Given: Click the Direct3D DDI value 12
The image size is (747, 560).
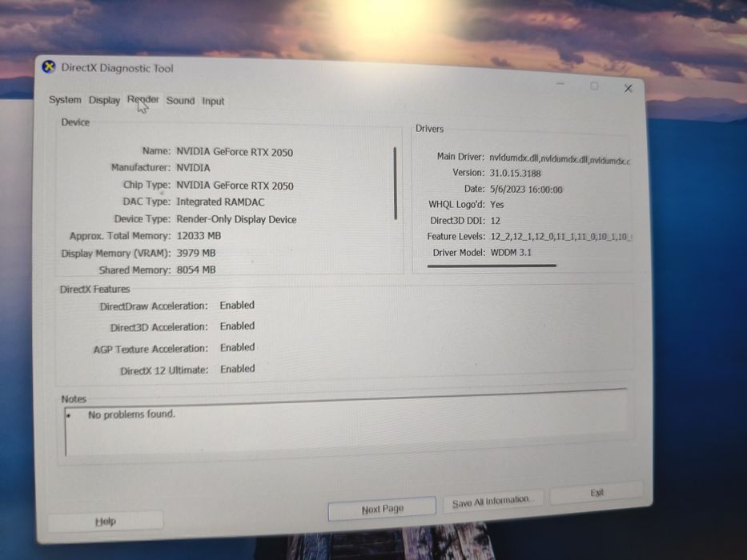Looking at the screenshot, I should tap(495, 221).
